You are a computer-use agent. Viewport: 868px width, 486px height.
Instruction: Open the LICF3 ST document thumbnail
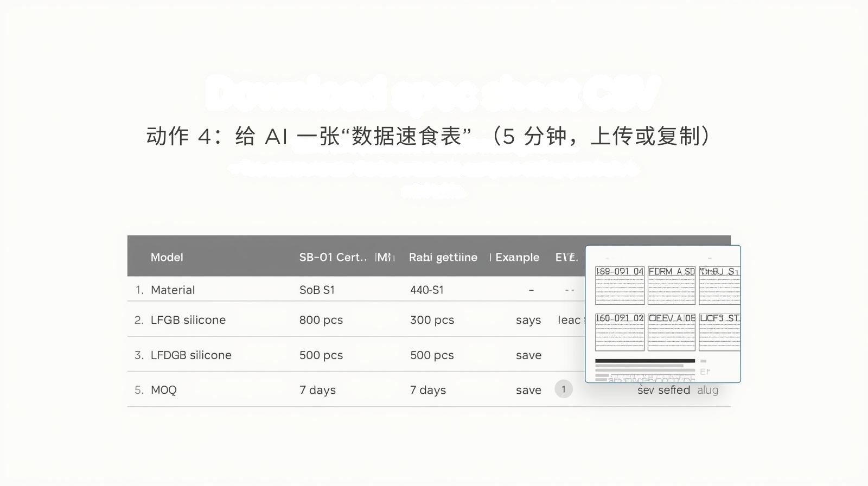719,332
